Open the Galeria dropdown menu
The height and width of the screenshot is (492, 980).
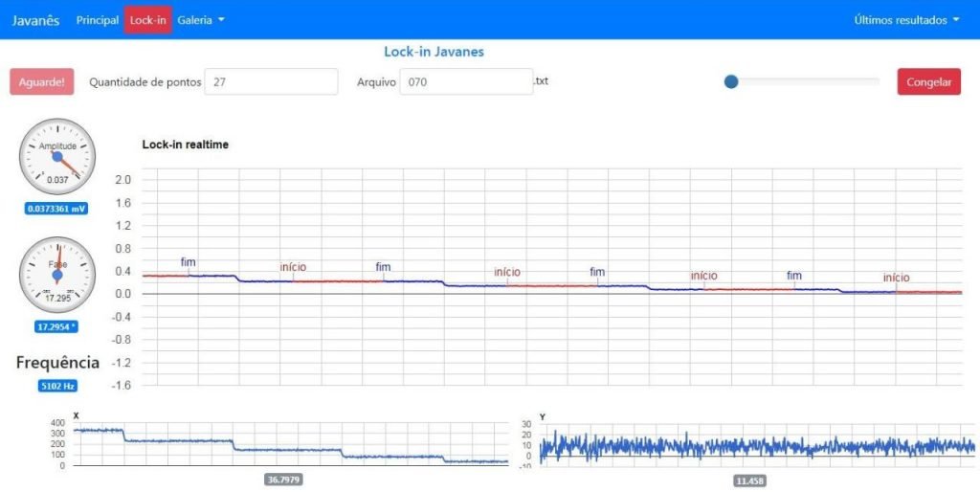(201, 20)
